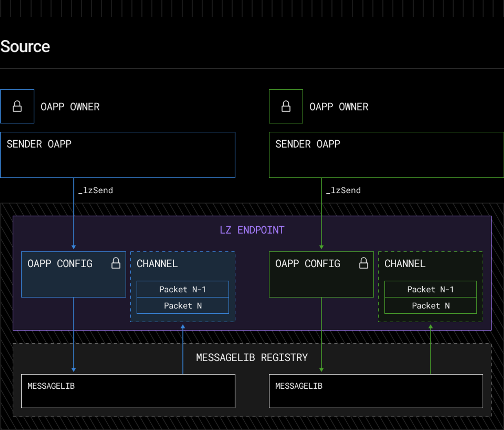
Task: Click the lock icon in blue OAPP CONFIG
Action: [116, 263]
